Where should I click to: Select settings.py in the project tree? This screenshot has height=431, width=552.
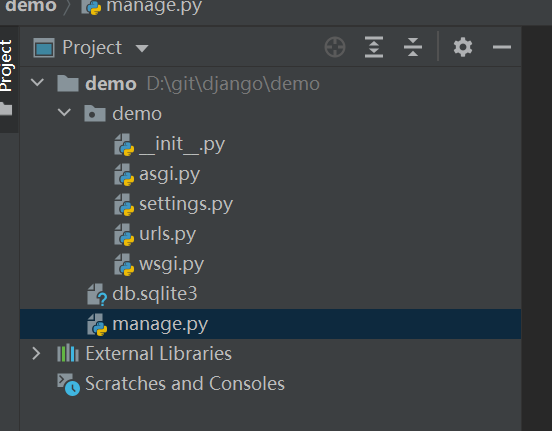pyautogui.click(x=270, y=204)
